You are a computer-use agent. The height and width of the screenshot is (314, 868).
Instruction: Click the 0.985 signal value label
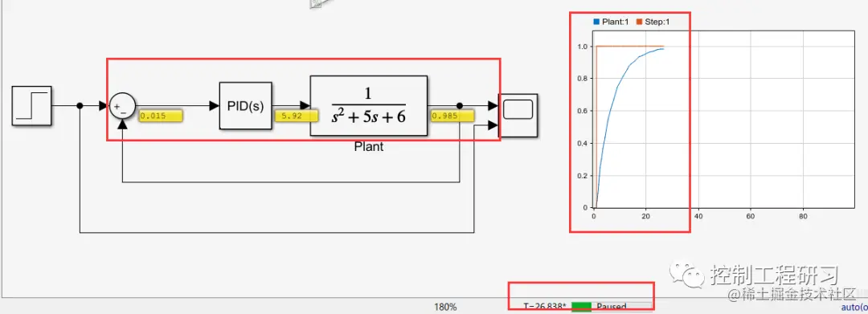tap(452, 116)
